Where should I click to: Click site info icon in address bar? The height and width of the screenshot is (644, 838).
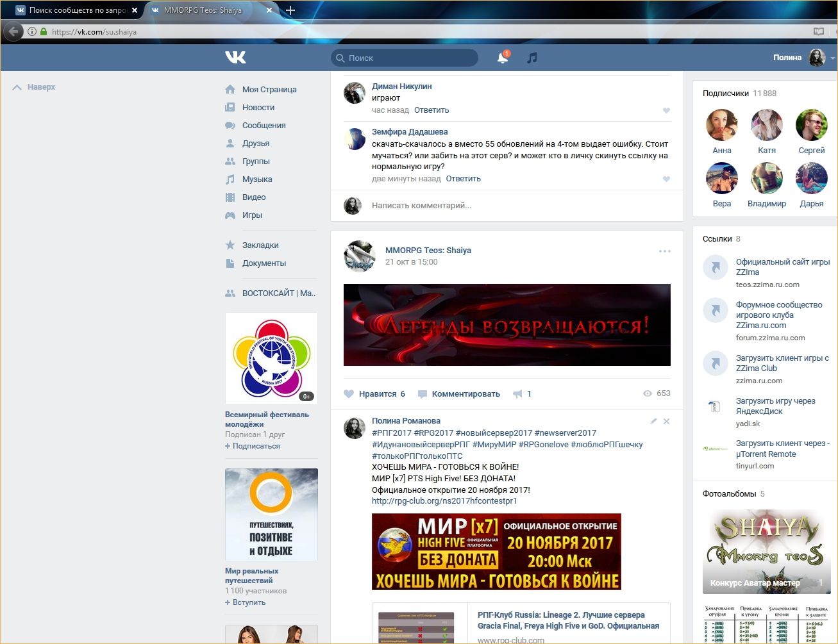[x=32, y=31]
